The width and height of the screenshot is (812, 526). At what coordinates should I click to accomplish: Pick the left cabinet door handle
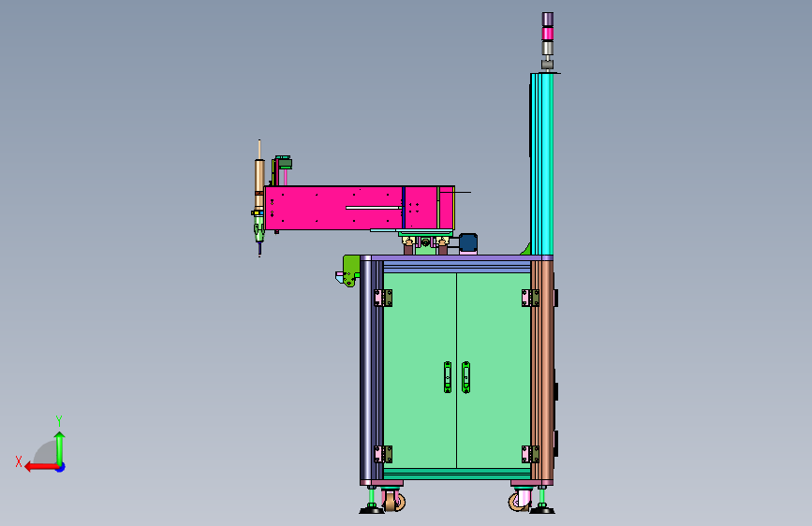point(448,377)
